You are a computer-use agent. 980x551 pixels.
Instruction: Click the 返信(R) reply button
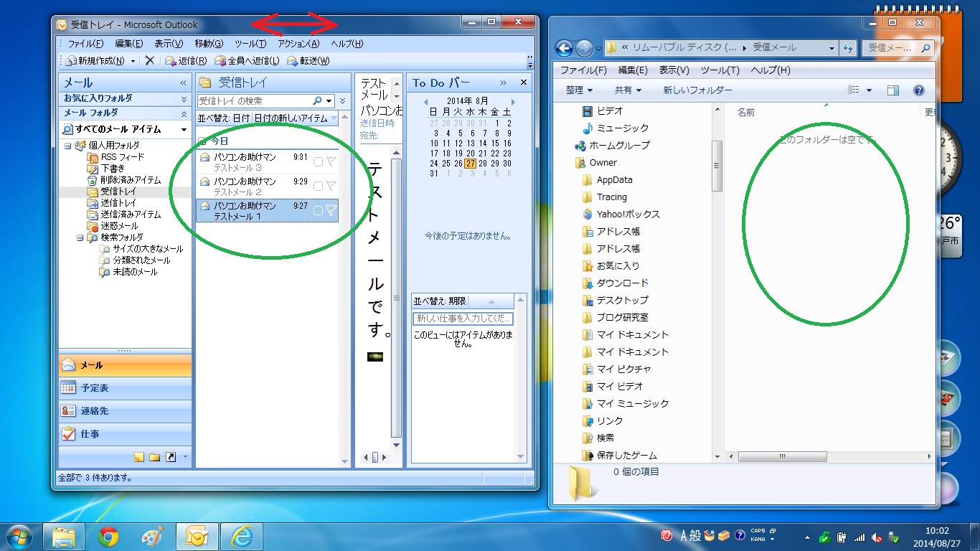tap(186, 62)
